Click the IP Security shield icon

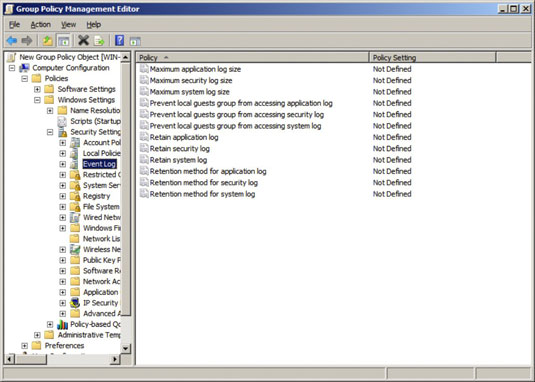tap(75, 303)
